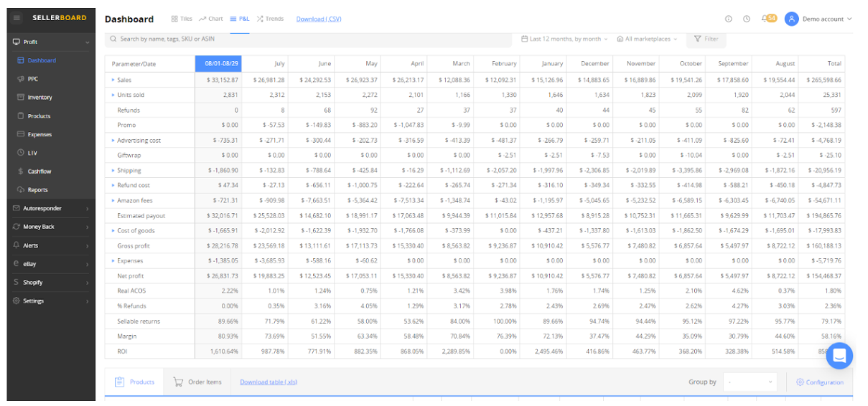Open the PPC section in sidebar

pyautogui.click(x=32, y=79)
